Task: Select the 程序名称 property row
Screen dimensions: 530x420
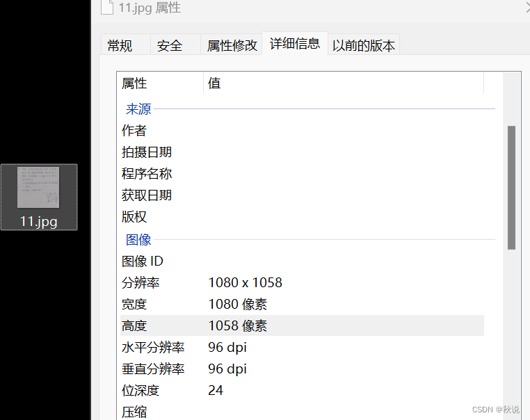Action: click(302, 174)
